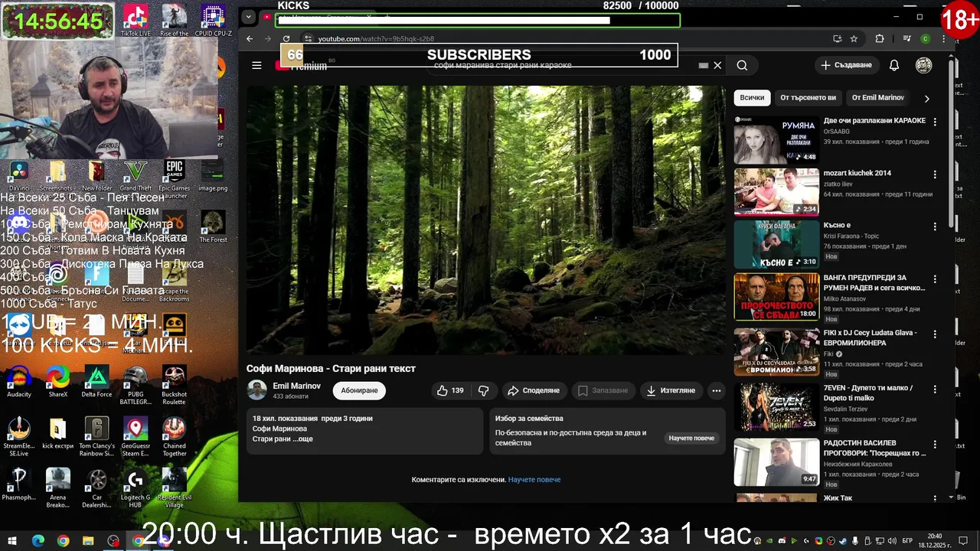Open more actions ellipsis under video
This screenshot has height=551, width=980.
(717, 390)
